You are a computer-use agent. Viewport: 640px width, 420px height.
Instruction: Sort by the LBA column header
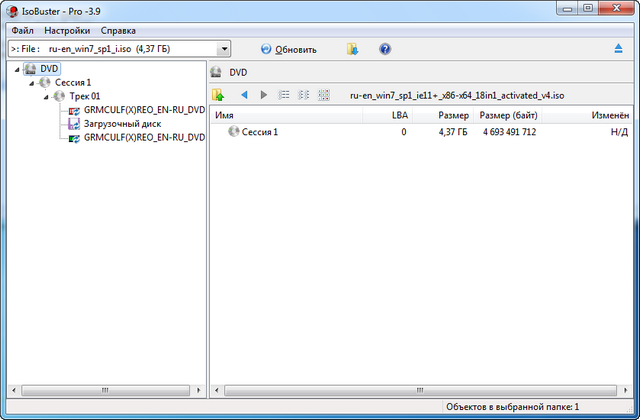click(x=387, y=116)
